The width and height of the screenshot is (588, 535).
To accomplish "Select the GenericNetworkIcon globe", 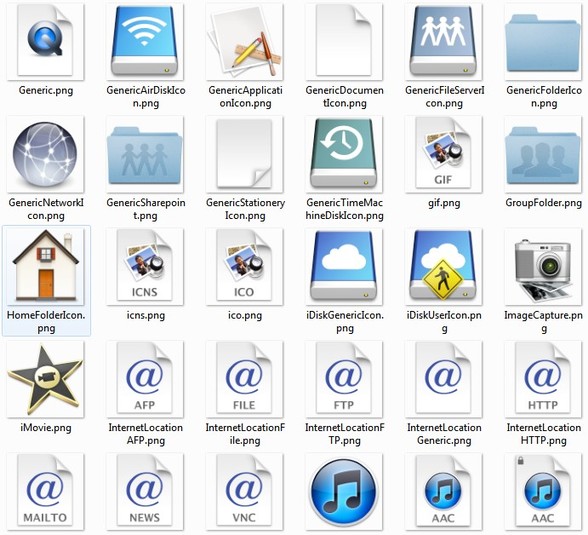I will [x=45, y=154].
